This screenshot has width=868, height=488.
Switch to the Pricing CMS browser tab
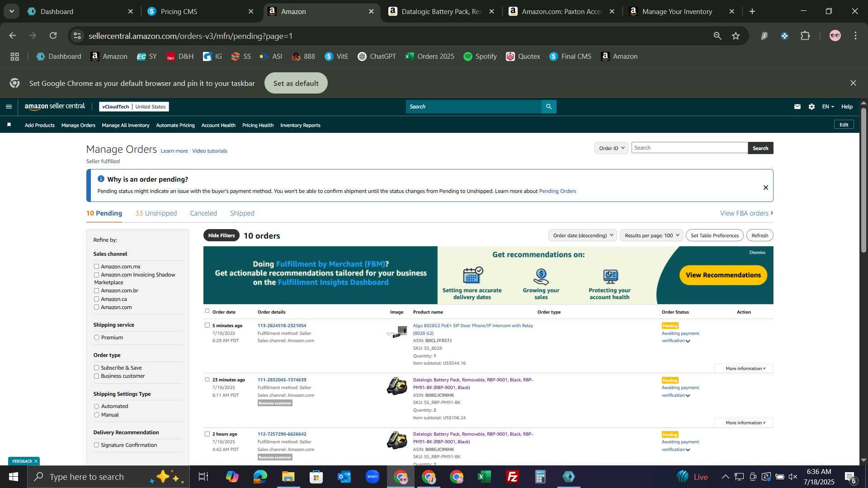[x=201, y=11]
